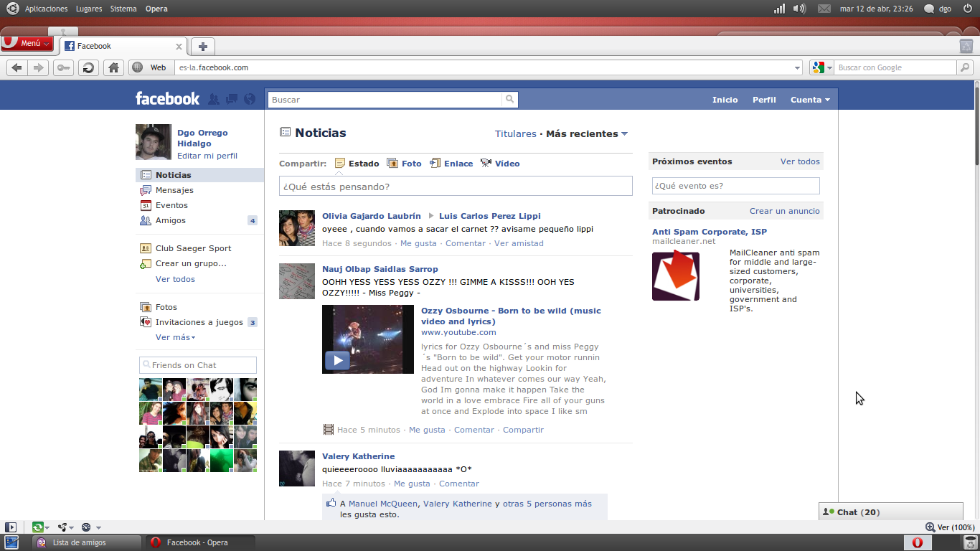This screenshot has width=980, height=551.
Task: Click the Web site badge in address bar
Action: coord(151,67)
